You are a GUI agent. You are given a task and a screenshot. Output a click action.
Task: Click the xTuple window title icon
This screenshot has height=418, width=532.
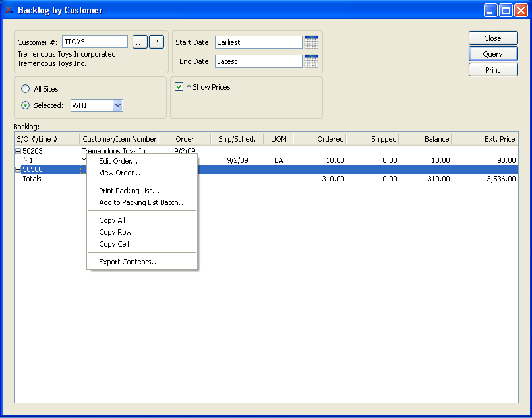(9, 10)
